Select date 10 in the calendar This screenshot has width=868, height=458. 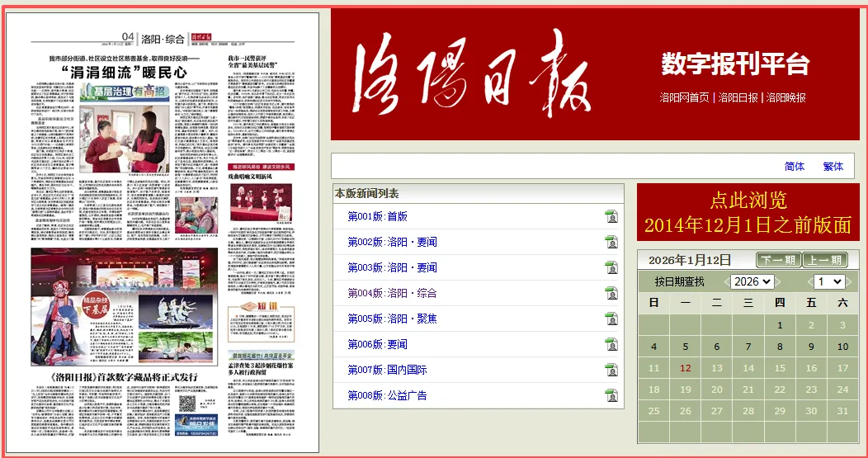click(842, 347)
